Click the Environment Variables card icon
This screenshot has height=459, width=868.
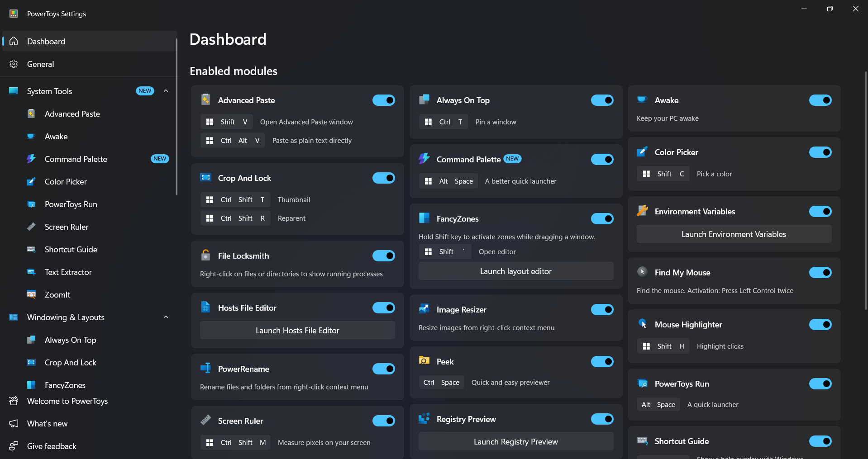tap(642, 211)
